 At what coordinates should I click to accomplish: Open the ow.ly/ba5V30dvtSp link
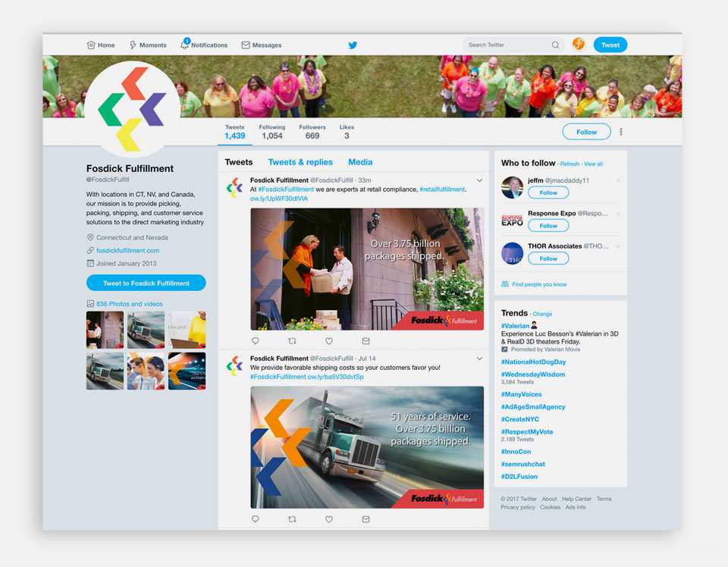(x=335, y=377)
